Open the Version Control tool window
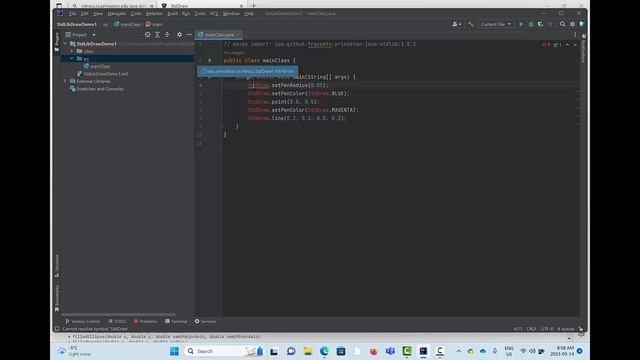Image resolution: width=640 pixels, height=360 pixels. [x=82, y=321]
